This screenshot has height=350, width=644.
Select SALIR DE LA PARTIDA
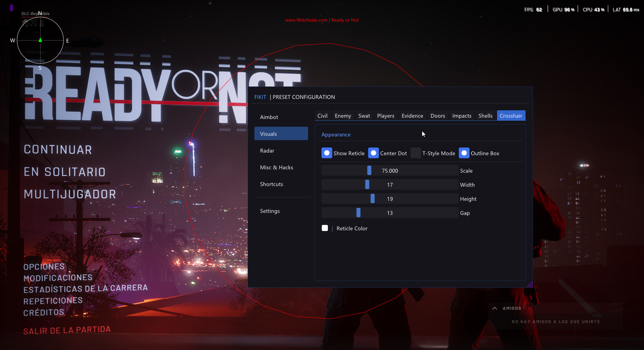(66, 330)
